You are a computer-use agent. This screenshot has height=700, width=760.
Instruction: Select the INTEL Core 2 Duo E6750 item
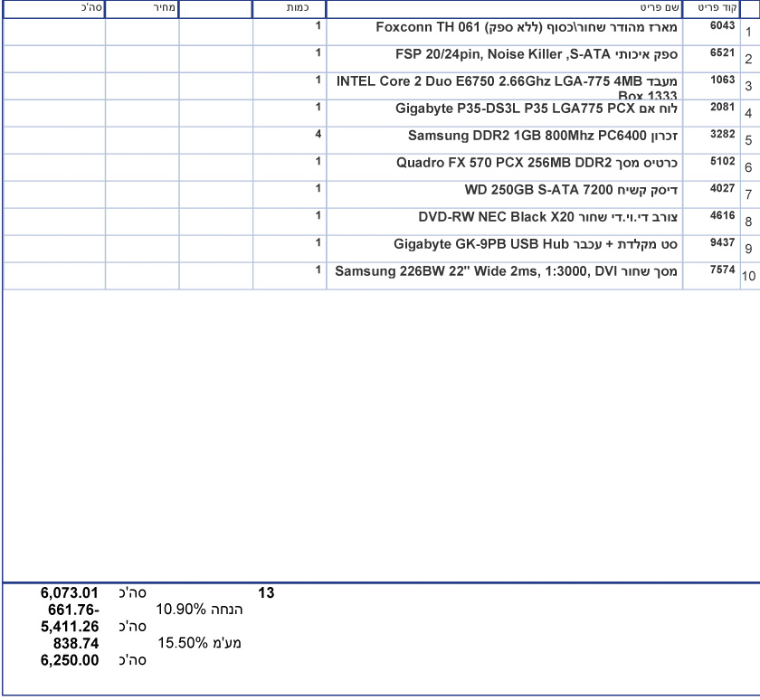pos(507,87)
